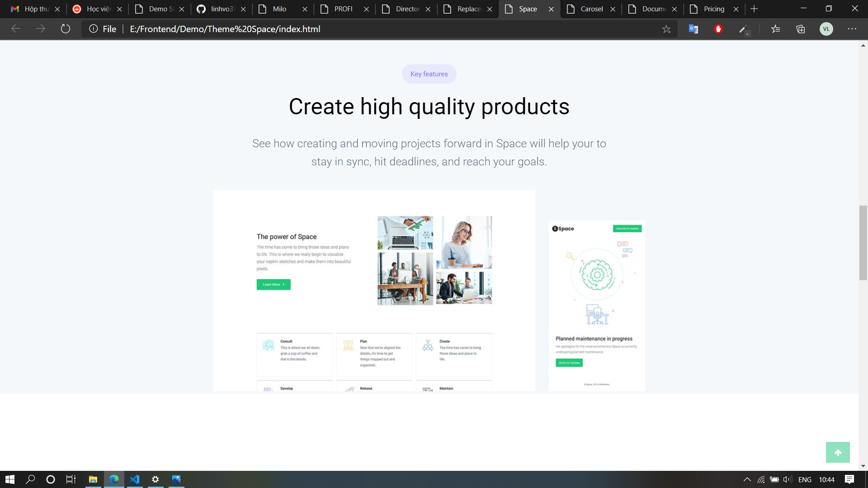Open the Settings and more menu
Image resolution: width=868 pixels, height=488 pixels.
(852, 29)
